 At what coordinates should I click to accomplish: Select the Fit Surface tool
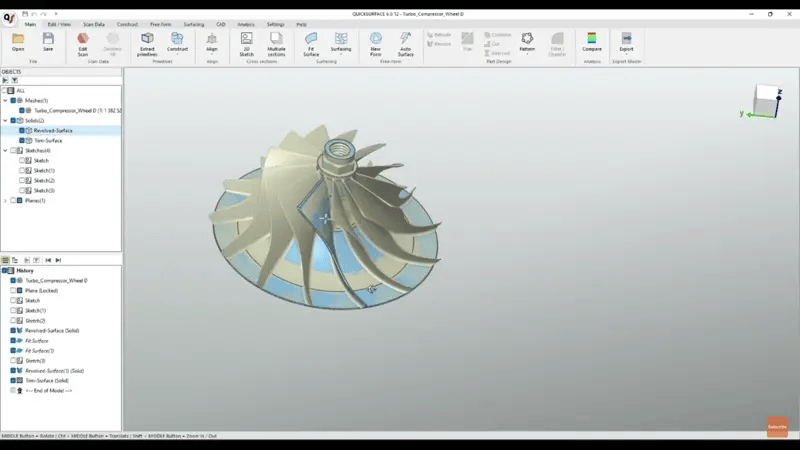[311, 42]
